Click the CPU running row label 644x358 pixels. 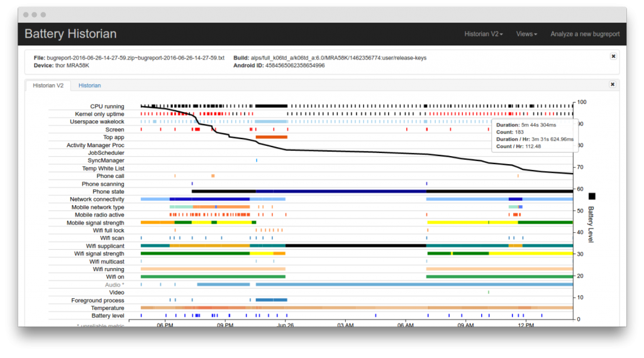pyautogui.click(x=107, y=106)
